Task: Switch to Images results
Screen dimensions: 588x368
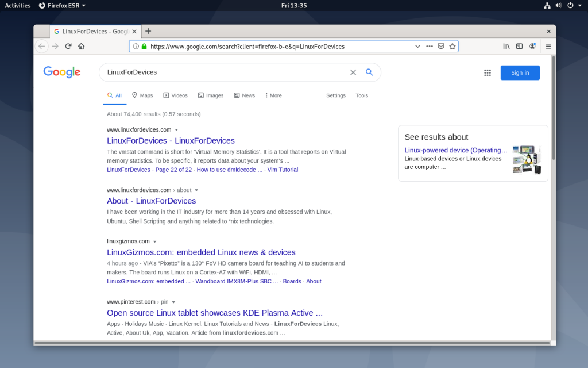Action: [x=211, y=95]
